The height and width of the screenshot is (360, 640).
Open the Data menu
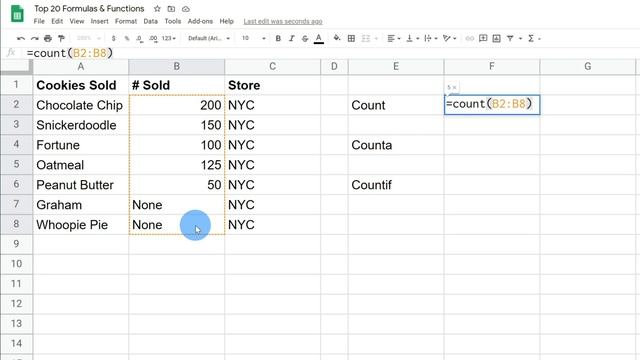click(x=151, y=21)
